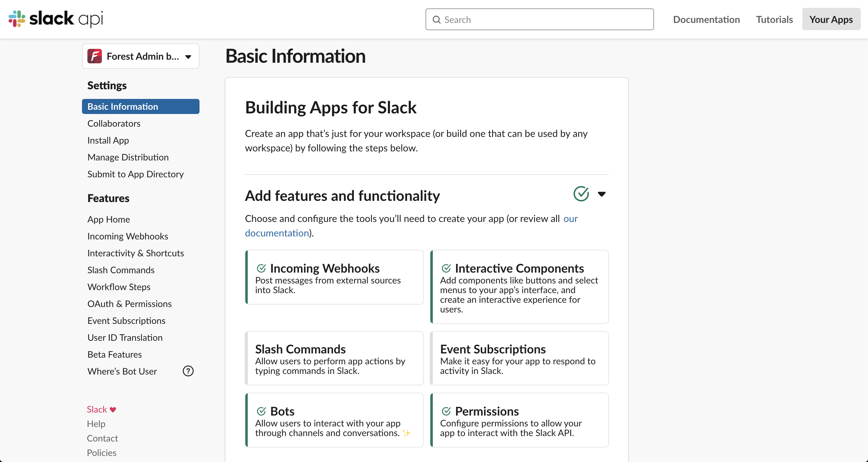Open Your Apps in top navigation
This screenshot has height=462, width=868.
pyautogui.click(x=831, y=20)
